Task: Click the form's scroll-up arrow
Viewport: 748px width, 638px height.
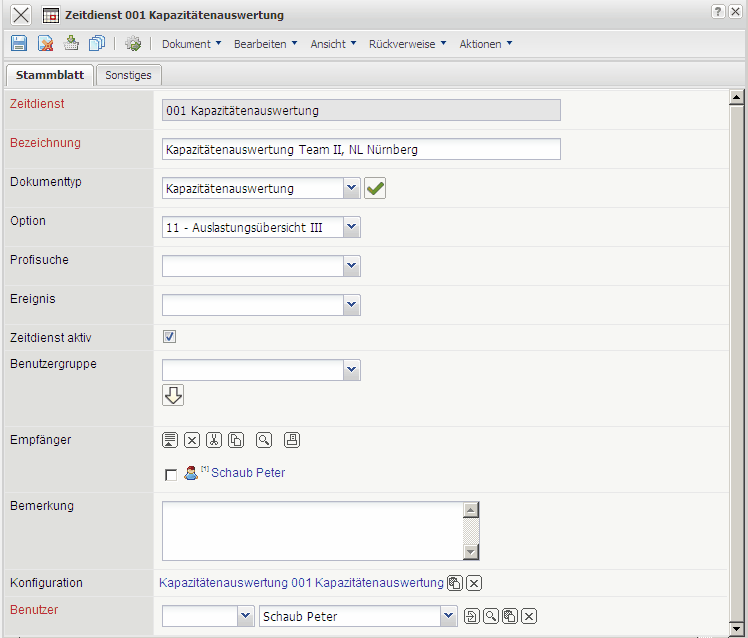Action: [737, 98]
